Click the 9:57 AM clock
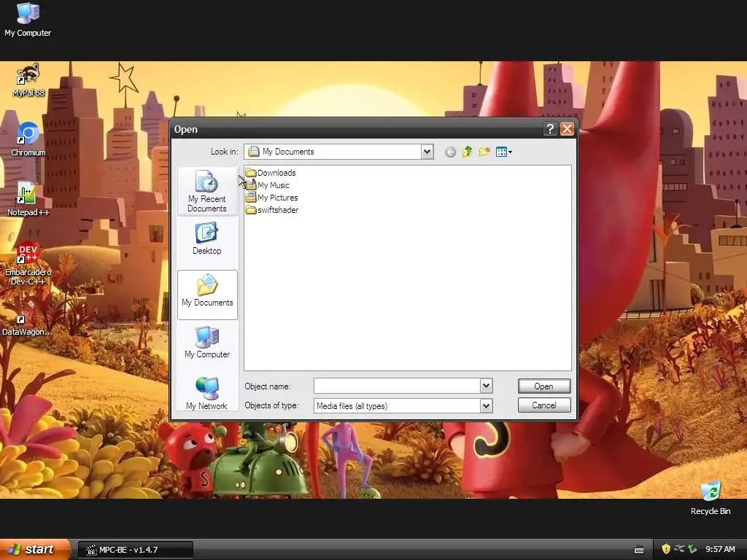Image resolution: width=747 pixels, height=560 pixels. (720, 549)
